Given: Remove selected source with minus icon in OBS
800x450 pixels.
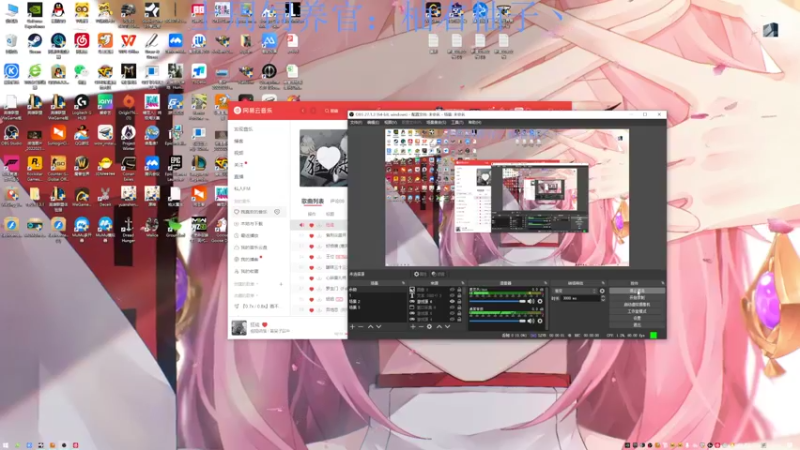Looking at the screenshot, I should 421,327.
